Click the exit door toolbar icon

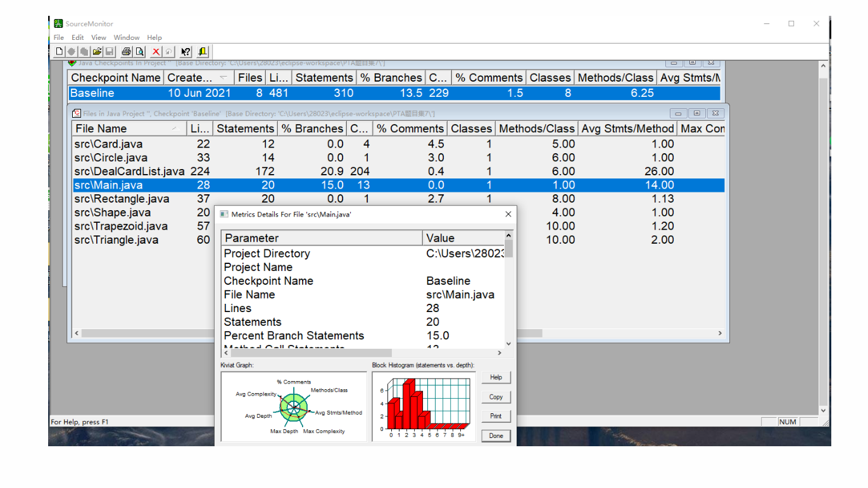tap(203, 51)
